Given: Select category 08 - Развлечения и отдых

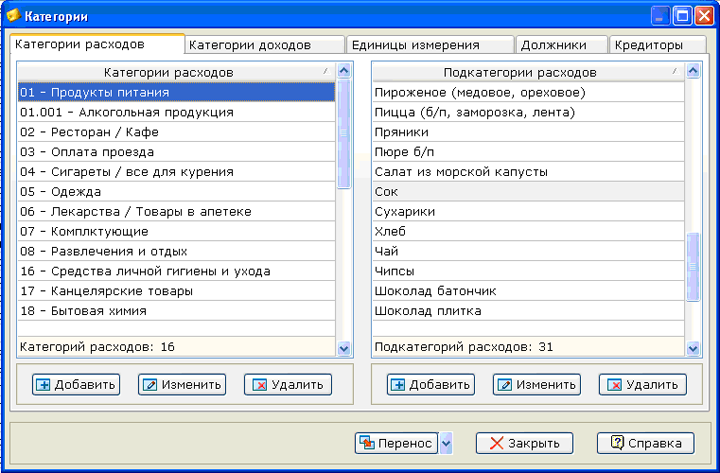Looking at the screenshot, I should point(176,251).
